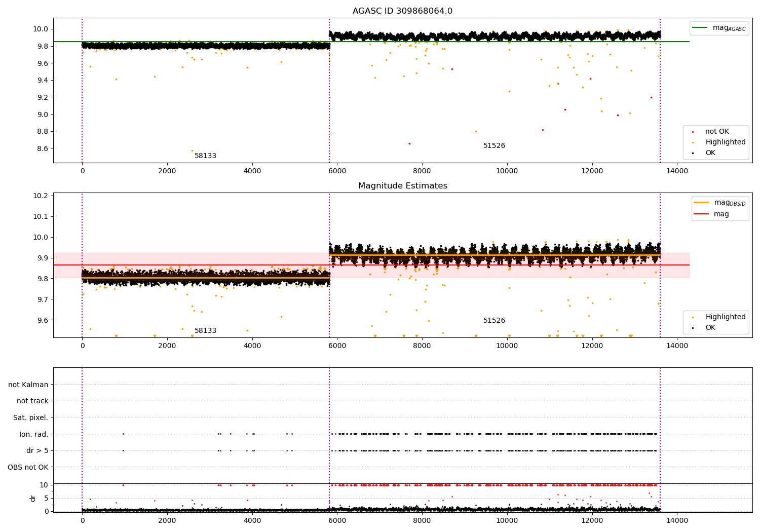Screen dimensions: 760x532
Task: Click the 8.6 tick label in the top plot
Action: tap(43, 148)
